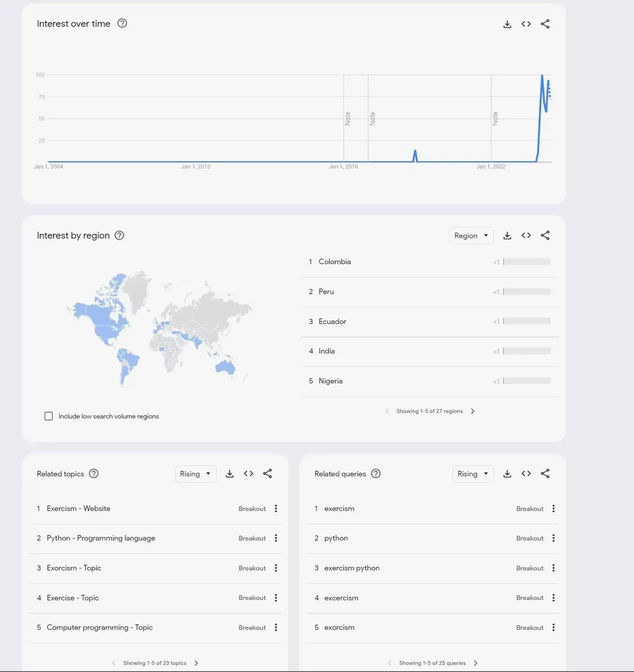Download Interest by region data
The image size is (634, 672).
(507, 235)
